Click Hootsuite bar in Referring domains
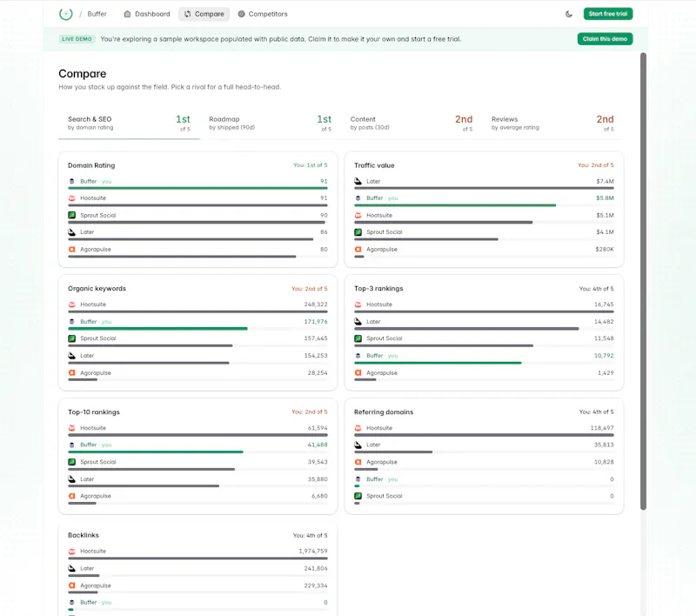The image size is (696, 616). (484, 435)
